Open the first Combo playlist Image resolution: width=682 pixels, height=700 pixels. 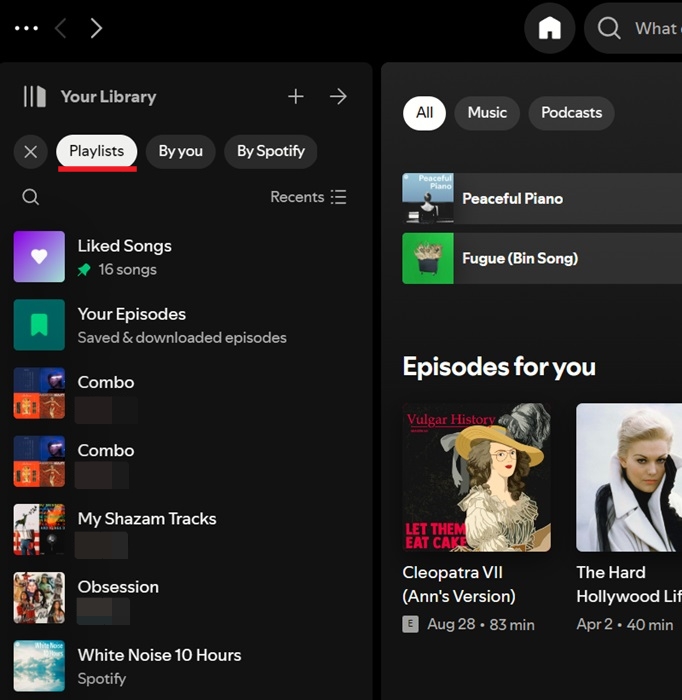(186, 393)
